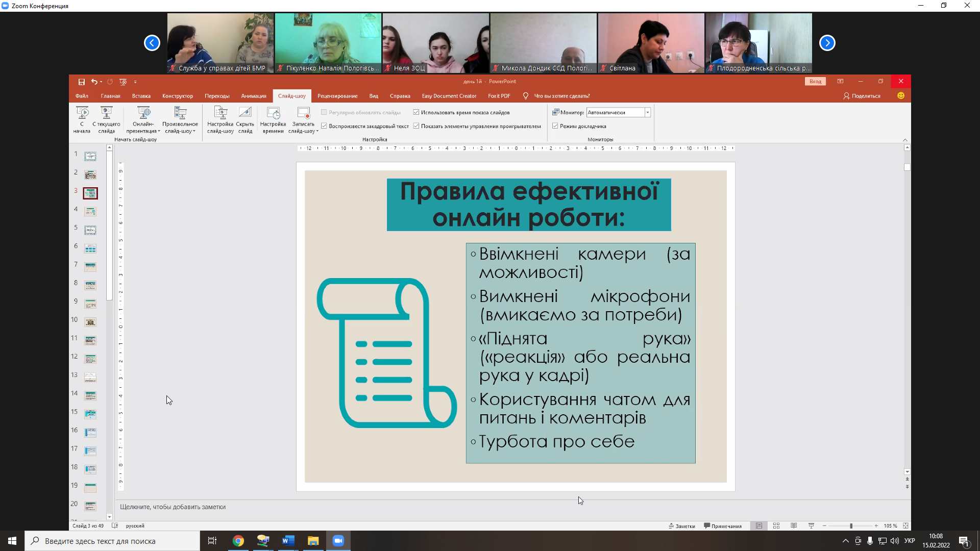The width and height of the screenshot is (980, 551).
Task: Switch to Slide Sorter view in status bar
Action: click(x=776, y=525)
